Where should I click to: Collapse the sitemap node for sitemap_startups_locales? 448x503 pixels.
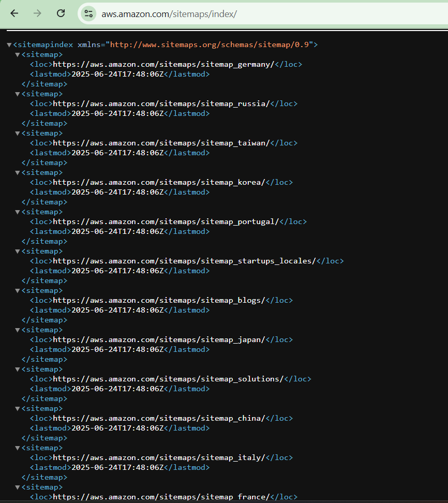point(18,251)
